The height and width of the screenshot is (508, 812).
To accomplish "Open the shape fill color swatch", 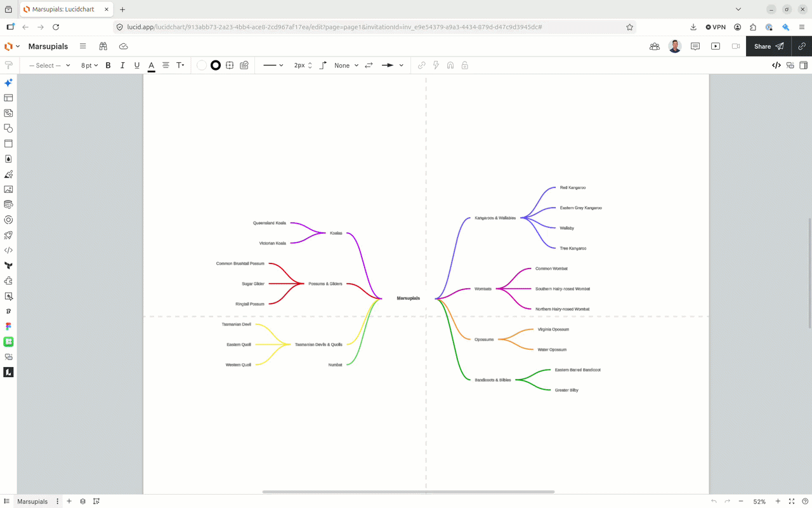I will point(202,65).
